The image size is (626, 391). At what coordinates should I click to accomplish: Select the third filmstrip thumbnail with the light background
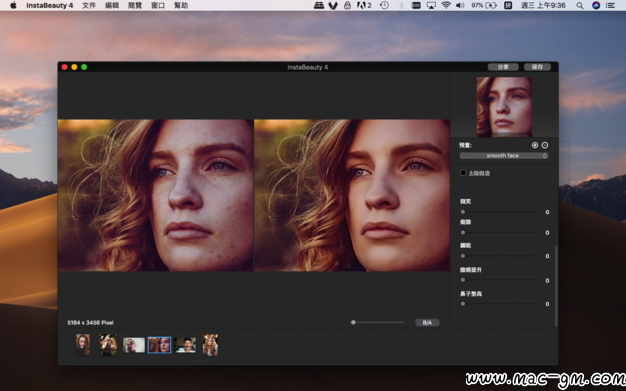point(134,345)
